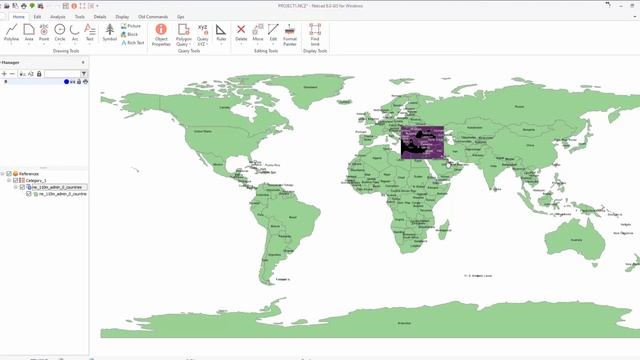Open the Gps ribbon tab

(180, 17)
